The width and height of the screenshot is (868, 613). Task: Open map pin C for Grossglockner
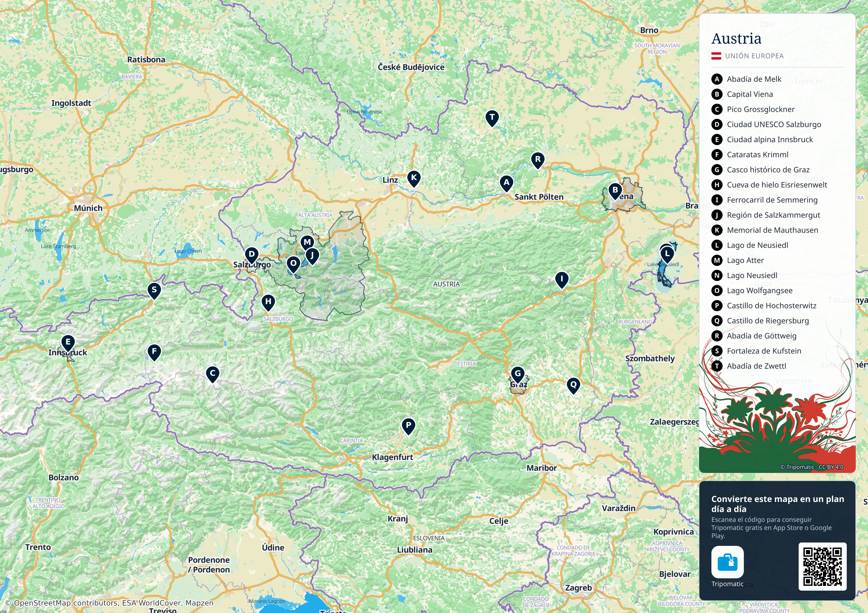click(x=213, y=374)
